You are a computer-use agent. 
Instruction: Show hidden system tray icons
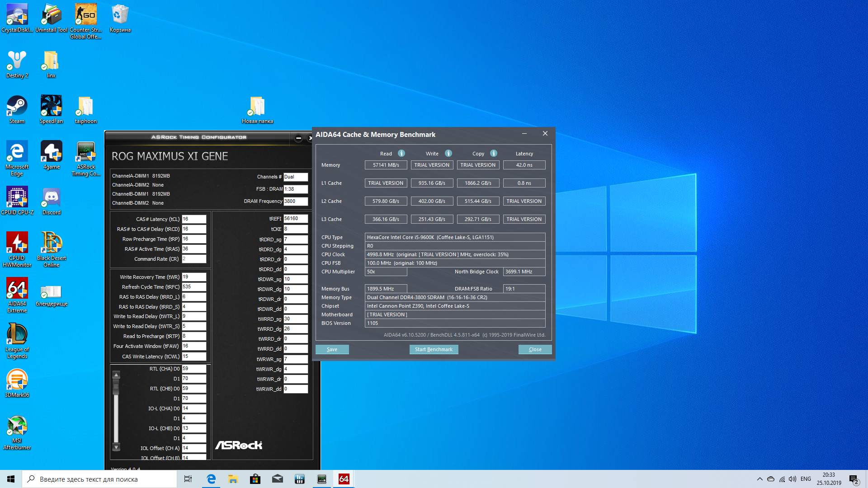759,479
